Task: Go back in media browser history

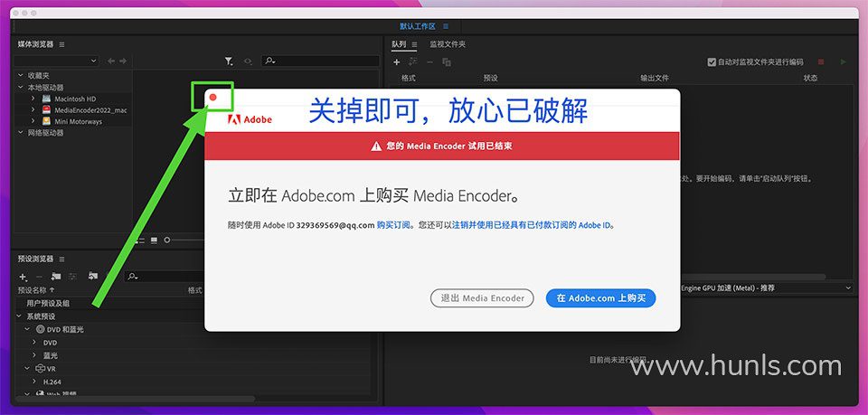Action: (111, 61)
